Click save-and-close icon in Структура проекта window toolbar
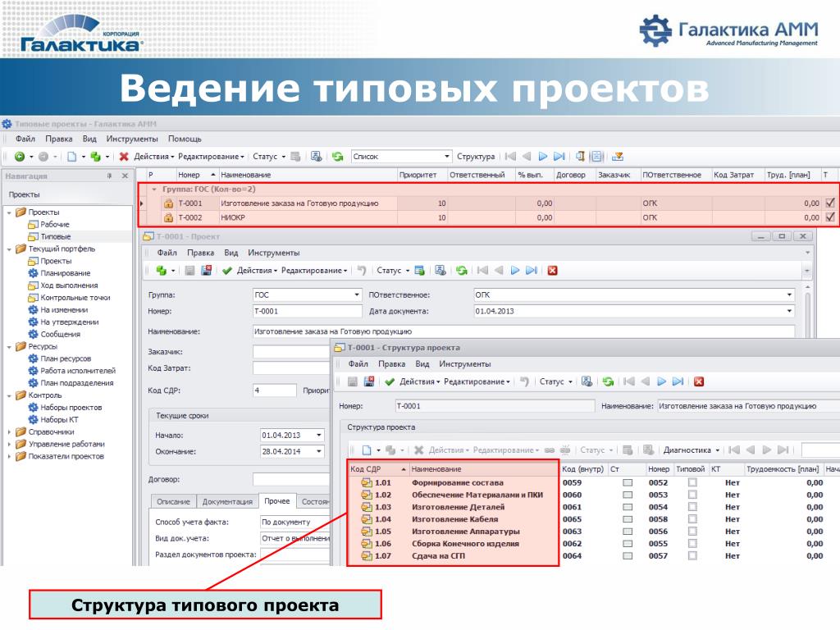840x630 pixels. point(369,381)
